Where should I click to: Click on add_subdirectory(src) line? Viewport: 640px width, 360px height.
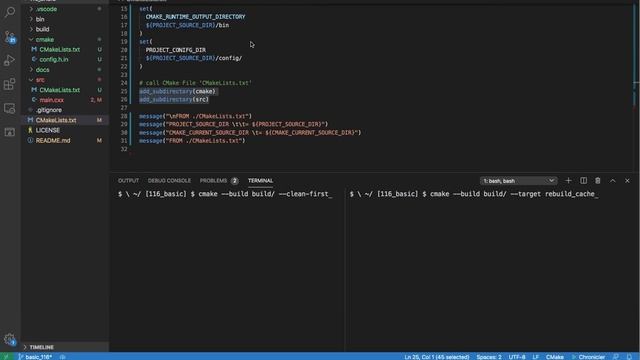coord(174,100)
